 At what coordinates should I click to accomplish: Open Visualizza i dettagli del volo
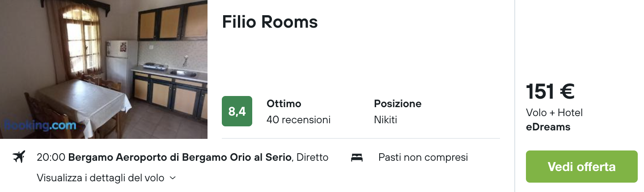(x=101, y=178)
